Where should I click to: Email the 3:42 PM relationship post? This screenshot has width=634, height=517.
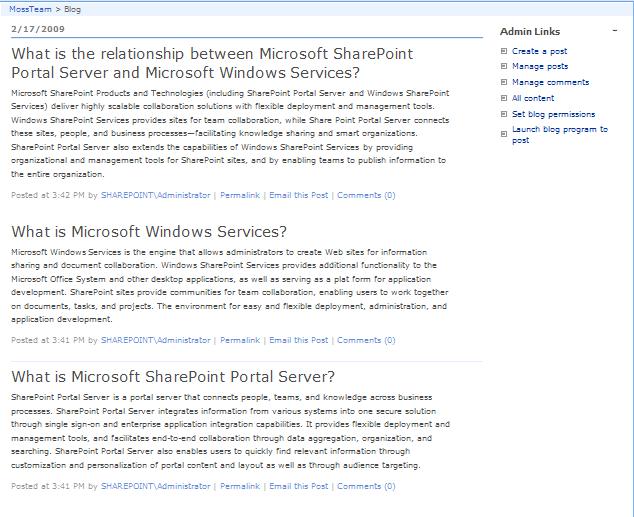pos(298,195)
